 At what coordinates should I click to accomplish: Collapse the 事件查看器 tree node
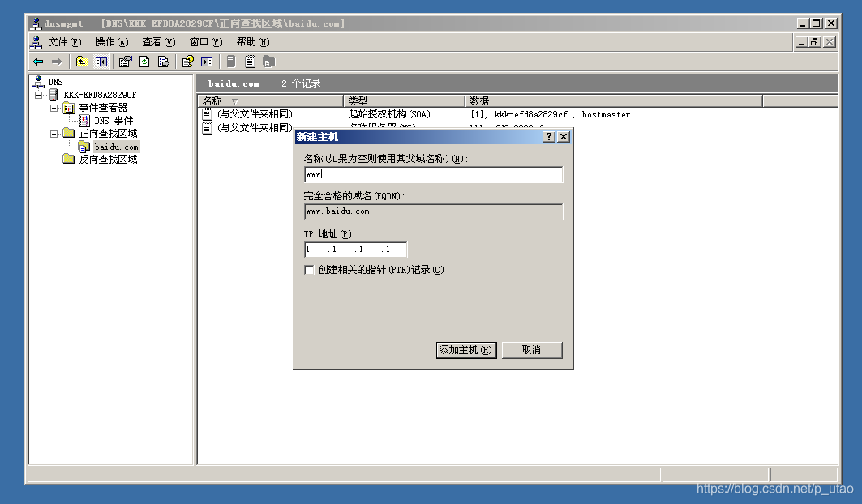coord(54,109)
